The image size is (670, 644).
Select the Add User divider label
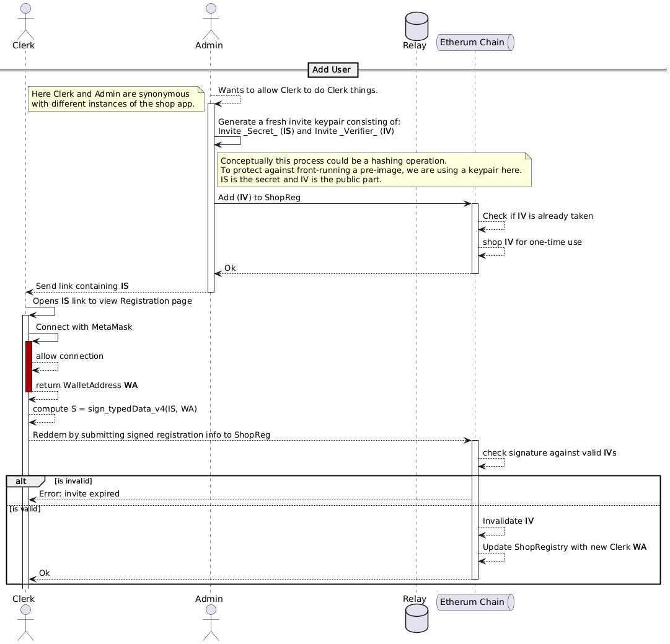pyautogui.click(x=333, y=69)
